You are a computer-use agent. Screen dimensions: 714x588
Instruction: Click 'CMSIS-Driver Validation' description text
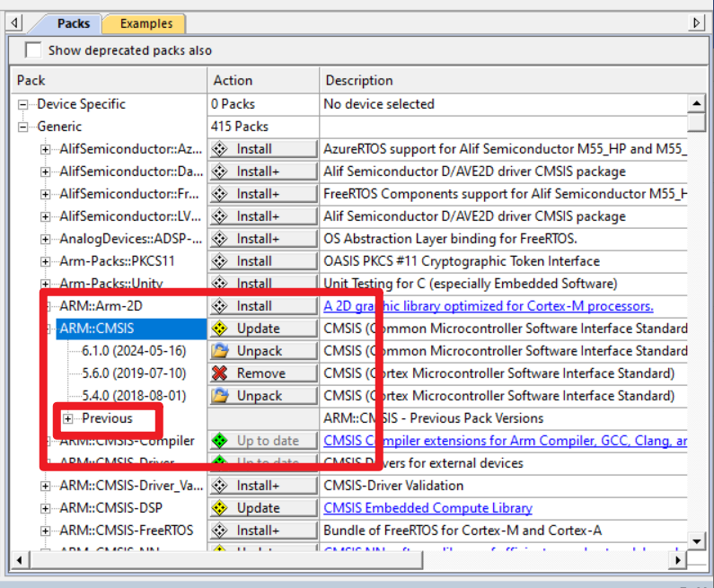click(x=393, y=486)
